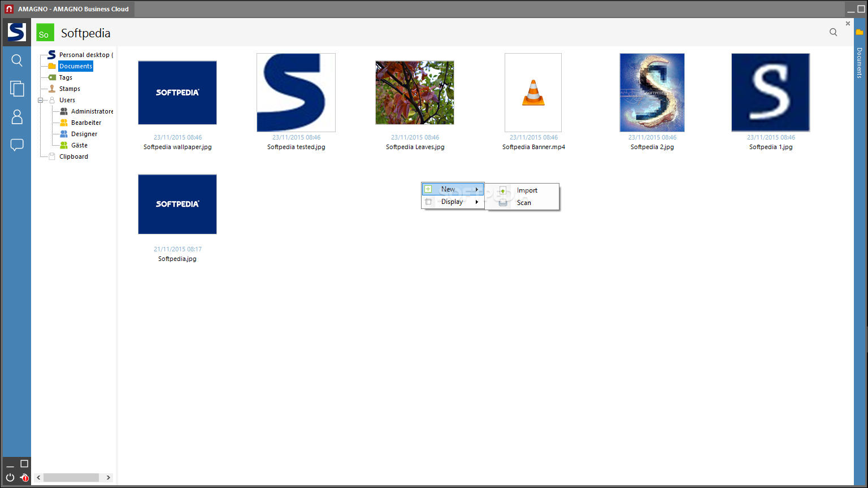Open the vertical Documents tab on right edge

click(x=860, y=62)
